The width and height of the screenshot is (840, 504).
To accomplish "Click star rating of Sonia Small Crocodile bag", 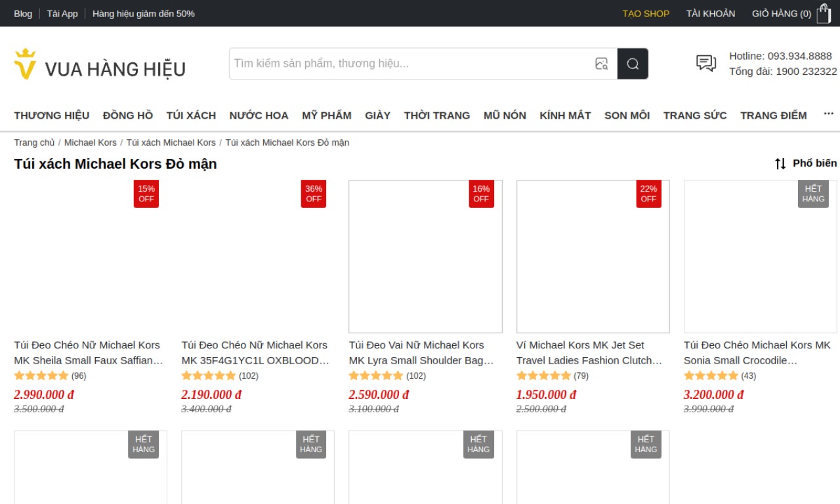I will pos(711,376).
